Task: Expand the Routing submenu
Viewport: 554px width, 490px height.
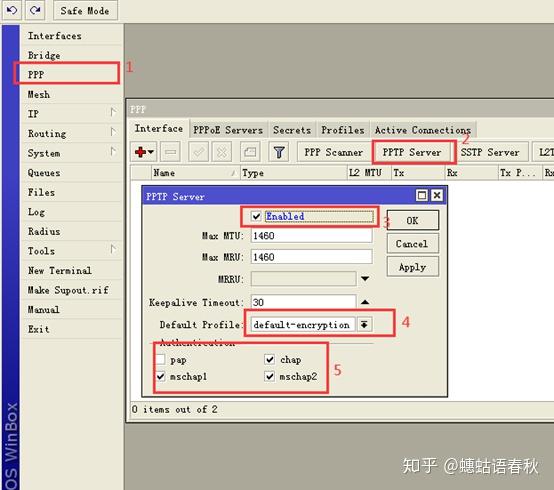Action: 112,132
